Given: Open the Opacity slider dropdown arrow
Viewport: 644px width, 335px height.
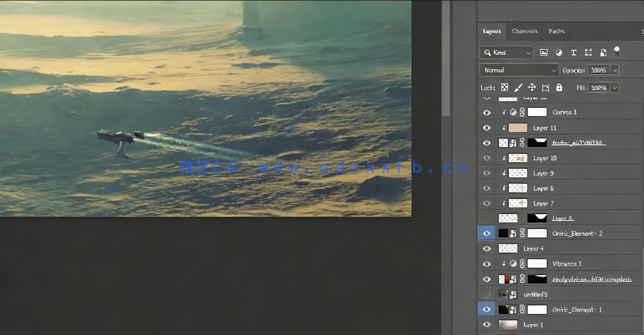Looking at the screenshot, I should [615, 70].
